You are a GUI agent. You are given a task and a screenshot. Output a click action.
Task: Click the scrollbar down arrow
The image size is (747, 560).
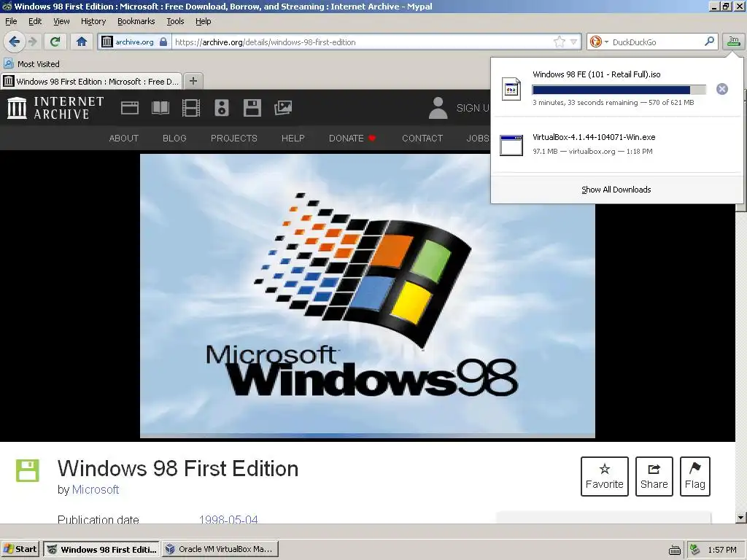pos(740,518)
